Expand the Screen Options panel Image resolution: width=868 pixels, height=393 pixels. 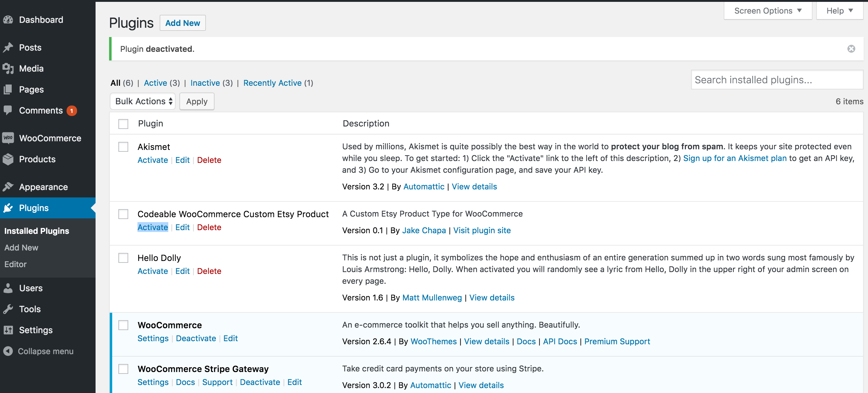click(768, 11)
